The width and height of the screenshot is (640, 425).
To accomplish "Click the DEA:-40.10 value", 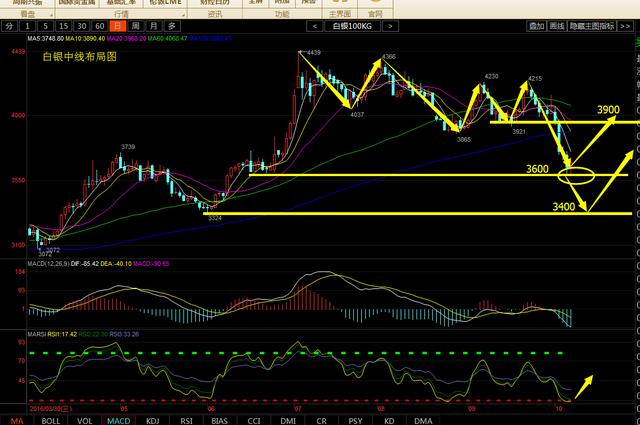I will tap(116, 264).
